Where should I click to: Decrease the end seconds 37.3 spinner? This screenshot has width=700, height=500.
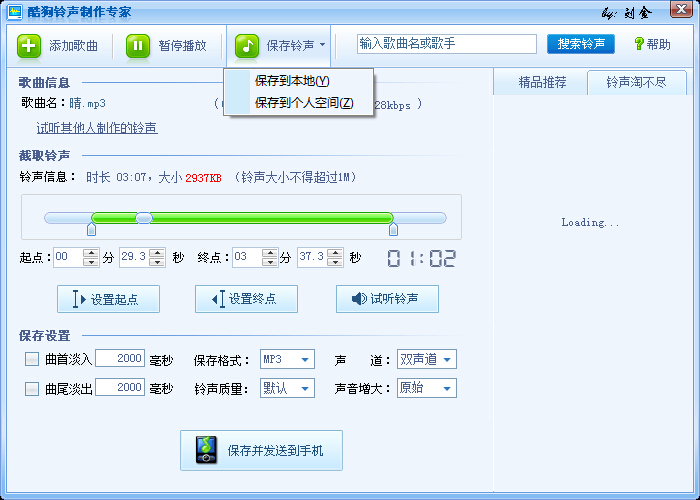click(335, 262)
